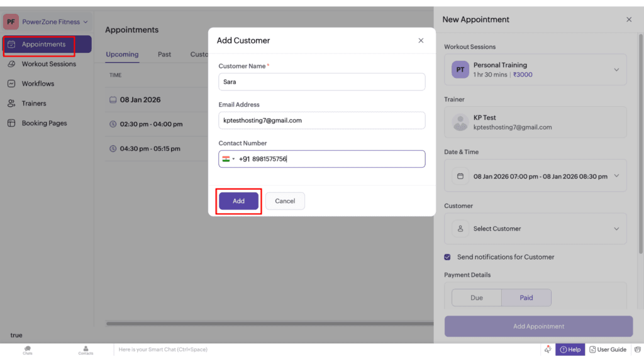Screen dimensions: 644x362
Task: Uncheck Send notifications for Customer
Action: pyautogui.click(x=447, y=256)
